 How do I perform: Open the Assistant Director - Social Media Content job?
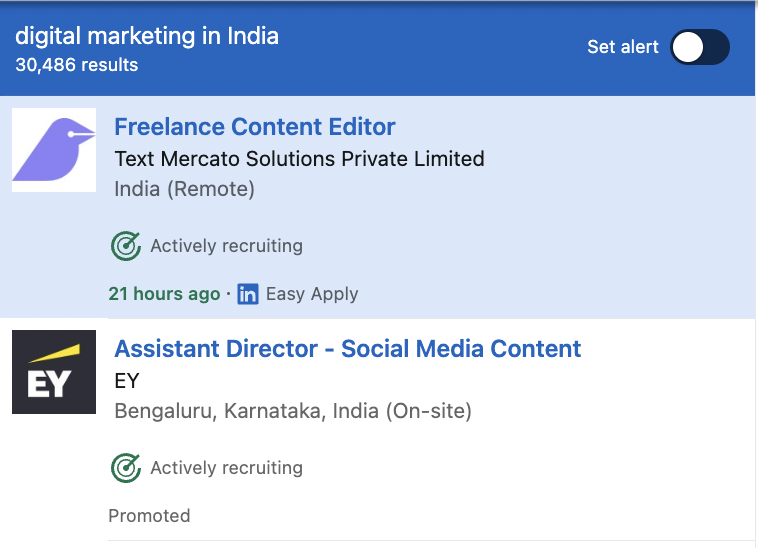pos(348,348)
